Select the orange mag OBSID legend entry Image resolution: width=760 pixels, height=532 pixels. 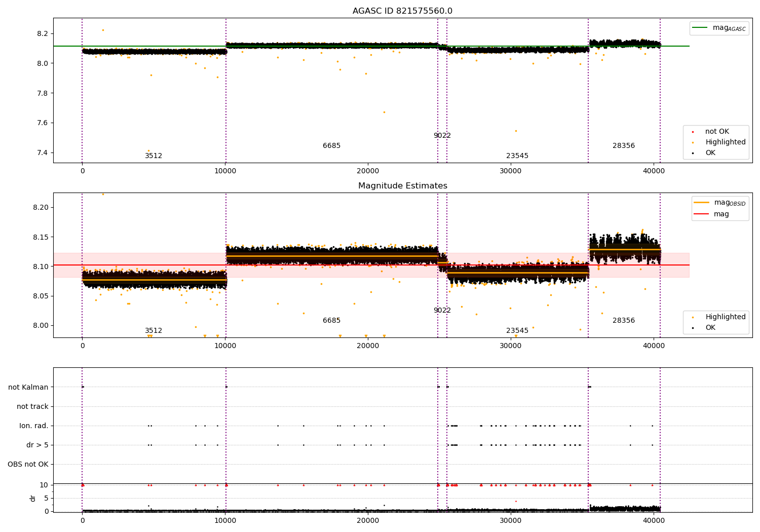click(720, 203)
